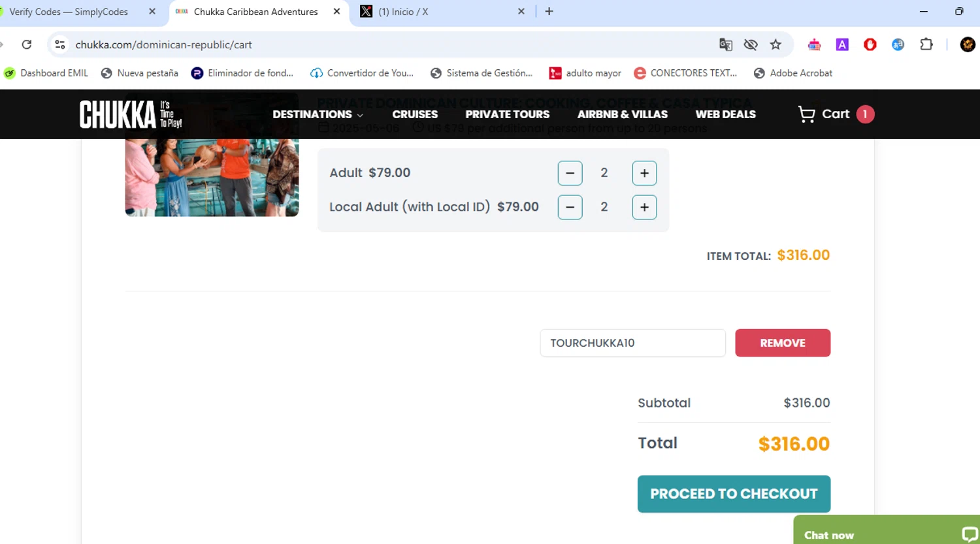Screen dimensions: 980x544
Task: Open the pink robot extension icon
Action: tap(814, 44)
